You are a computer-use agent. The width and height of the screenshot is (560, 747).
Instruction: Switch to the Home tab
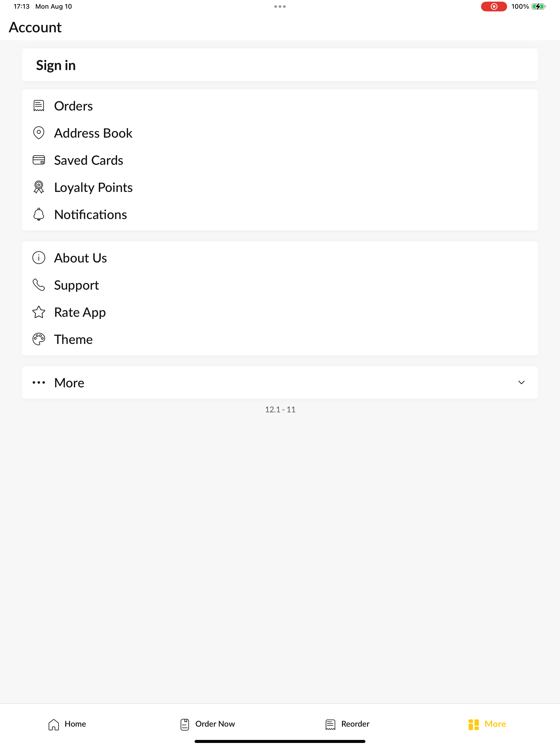[x=67, y=724]
